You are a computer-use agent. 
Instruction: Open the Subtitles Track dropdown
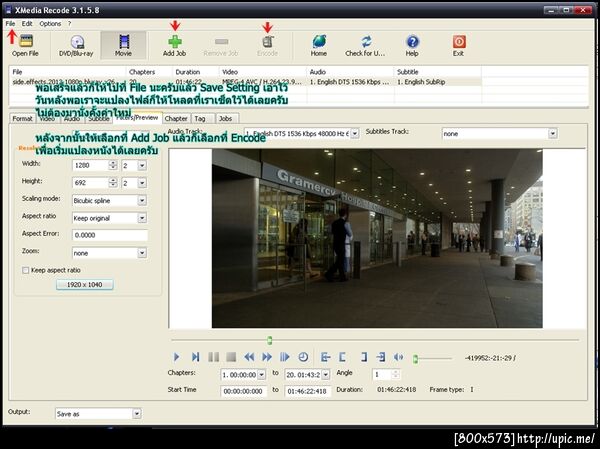(x=553, y=134)
